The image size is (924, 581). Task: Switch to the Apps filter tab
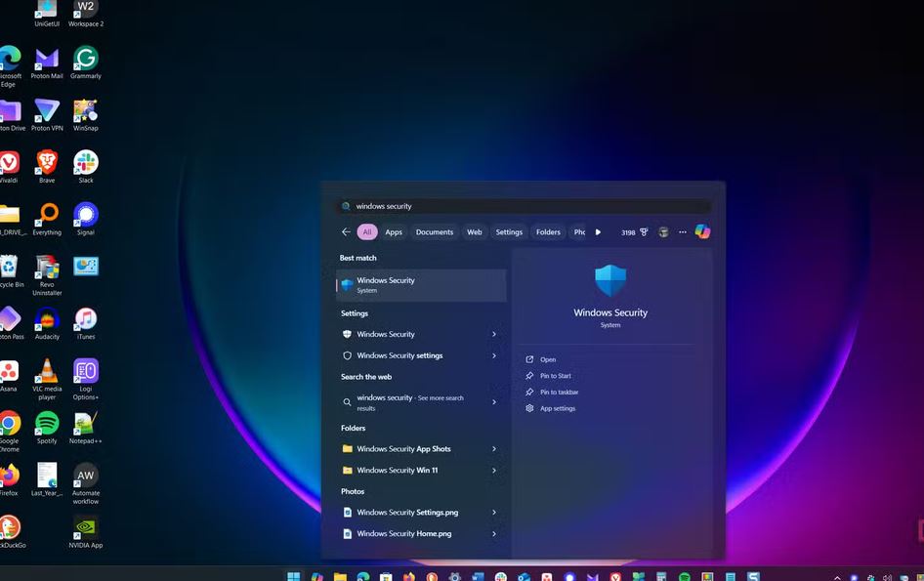(x=394, y=232)
